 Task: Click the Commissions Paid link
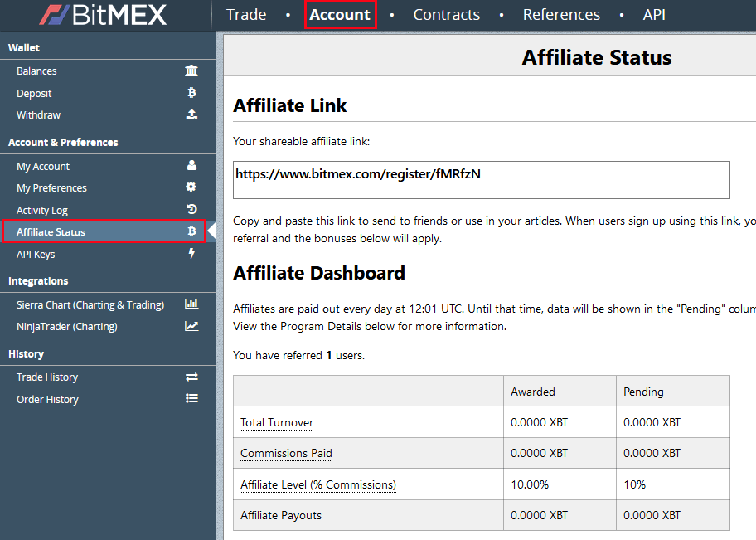286,453
